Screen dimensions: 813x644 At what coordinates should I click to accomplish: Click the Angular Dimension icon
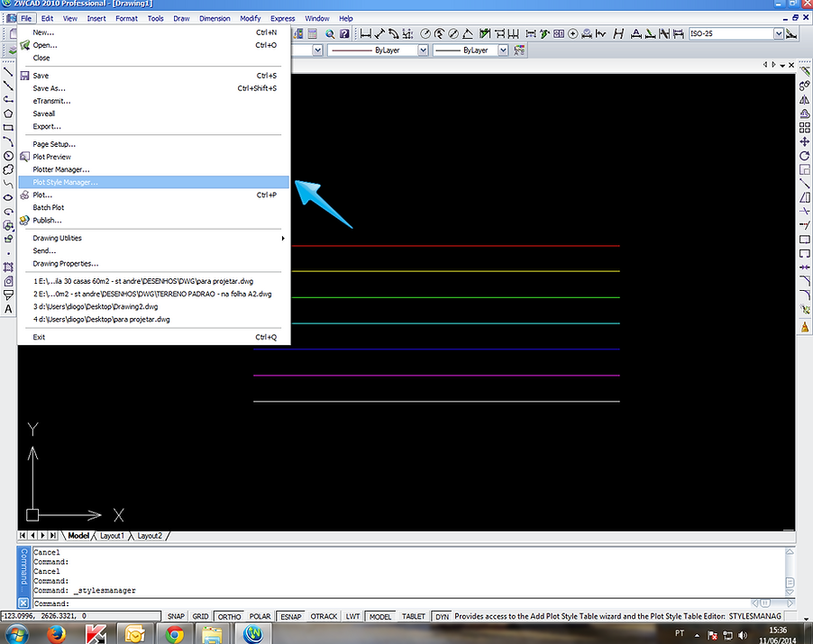(467, 33)
